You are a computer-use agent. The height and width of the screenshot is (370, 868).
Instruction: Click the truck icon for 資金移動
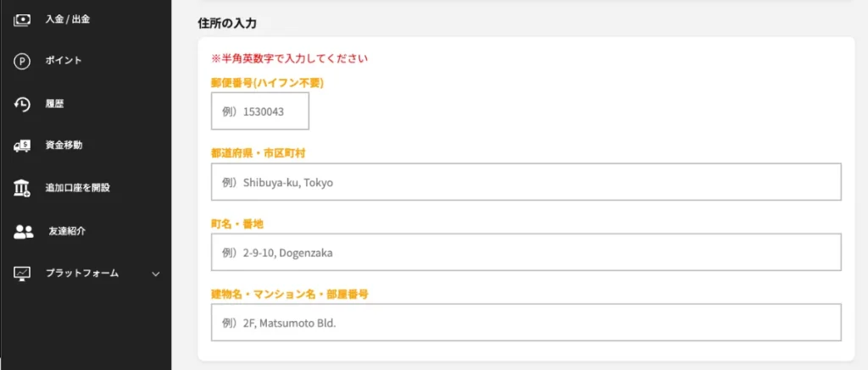(x=23, y=146)
